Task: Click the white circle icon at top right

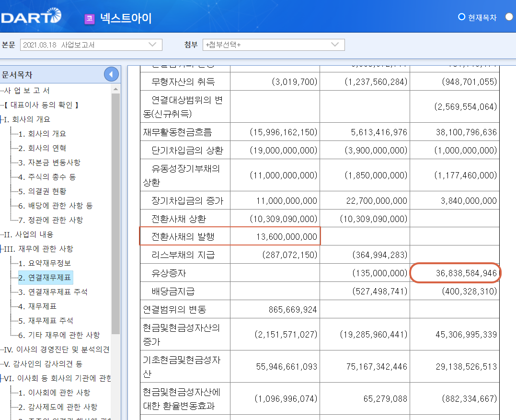Action: 509,16
